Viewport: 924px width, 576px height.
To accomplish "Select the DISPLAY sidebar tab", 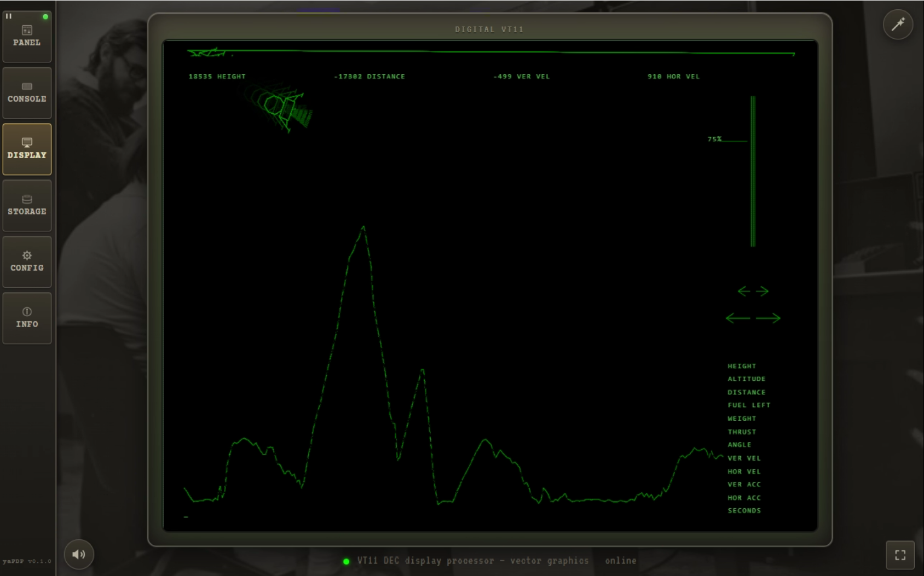I will point(27,149).
